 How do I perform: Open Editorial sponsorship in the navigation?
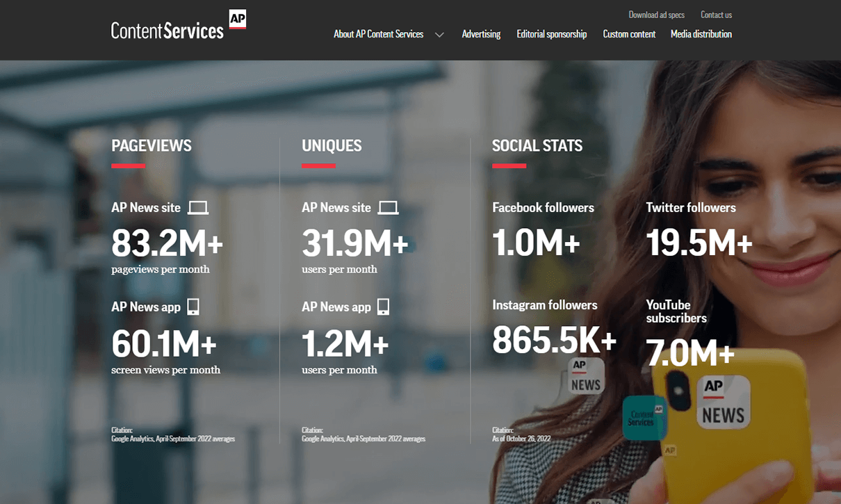click(552, 34)
